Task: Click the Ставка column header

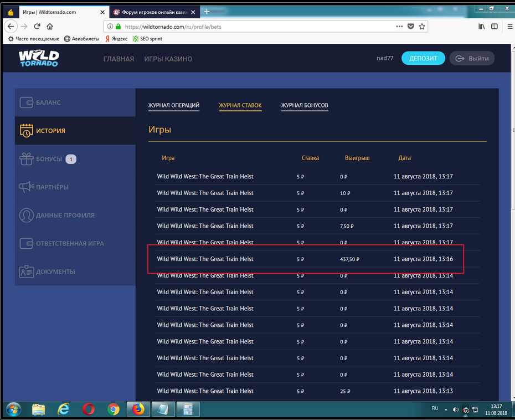Action: click(310, 158)
